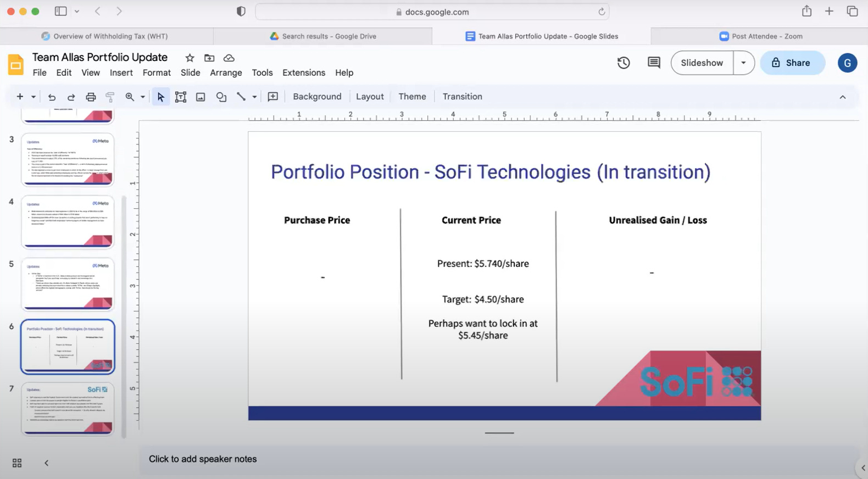Open the Format menu
This screenshot has height=479, width=868.
[157, 73]
